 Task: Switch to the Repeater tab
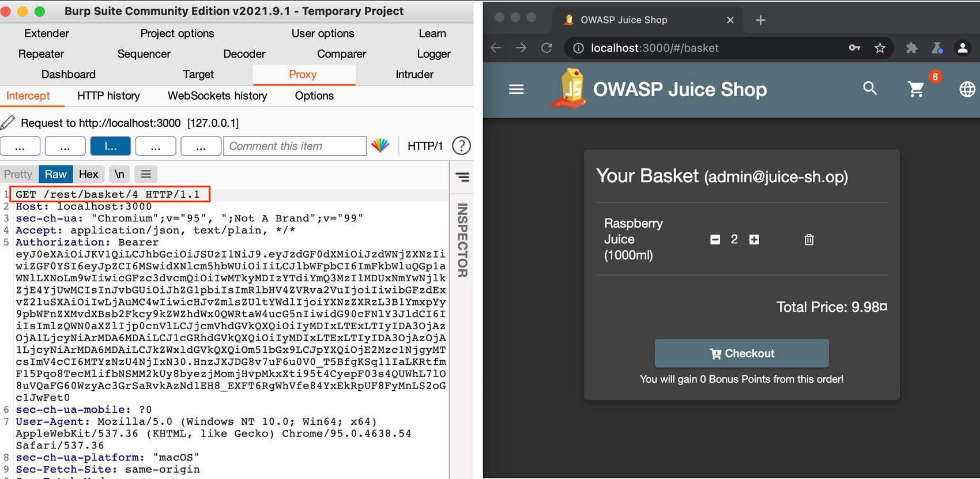pos(41,54)
